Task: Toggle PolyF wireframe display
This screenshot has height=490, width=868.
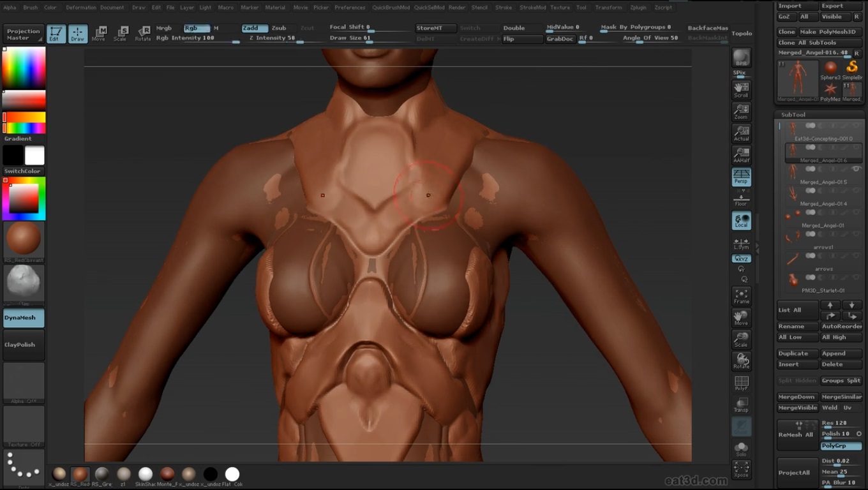Action: 741,383
